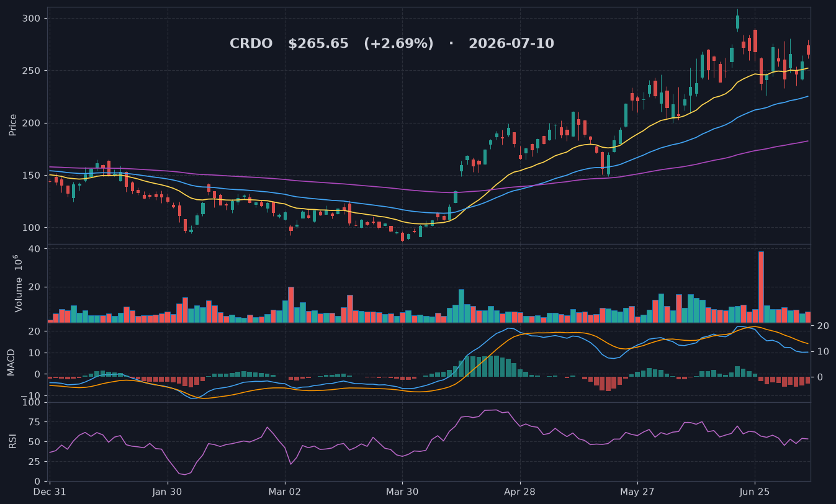Click the Mar 02 date tick label
This screenshot has height=504, width=836.
[x=285, y=492]
